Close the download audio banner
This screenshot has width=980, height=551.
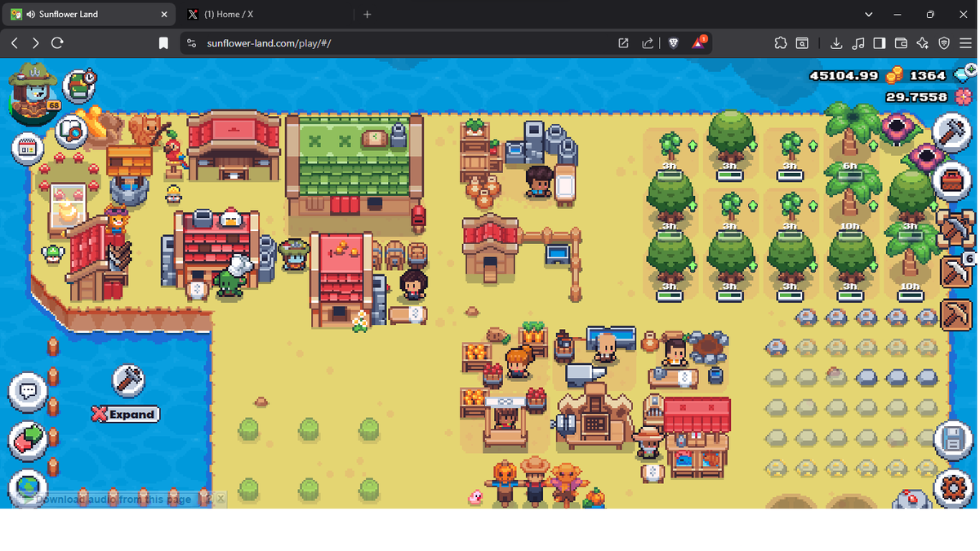(220, 499)
